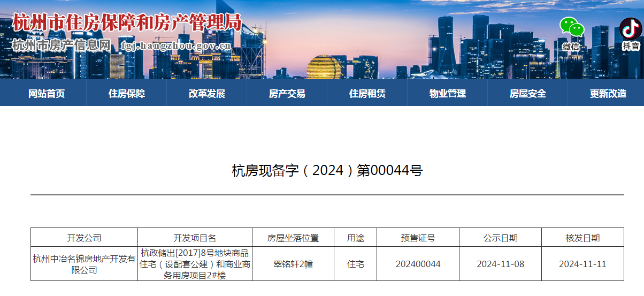Click the 杭州市房产信息网 subtitle
This screenshot has width=644, height=296.
click(x=61, y=45)
